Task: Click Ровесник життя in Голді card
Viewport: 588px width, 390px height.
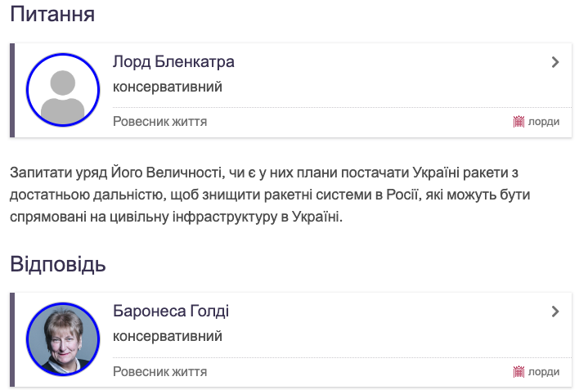Action: coord(160,372)
